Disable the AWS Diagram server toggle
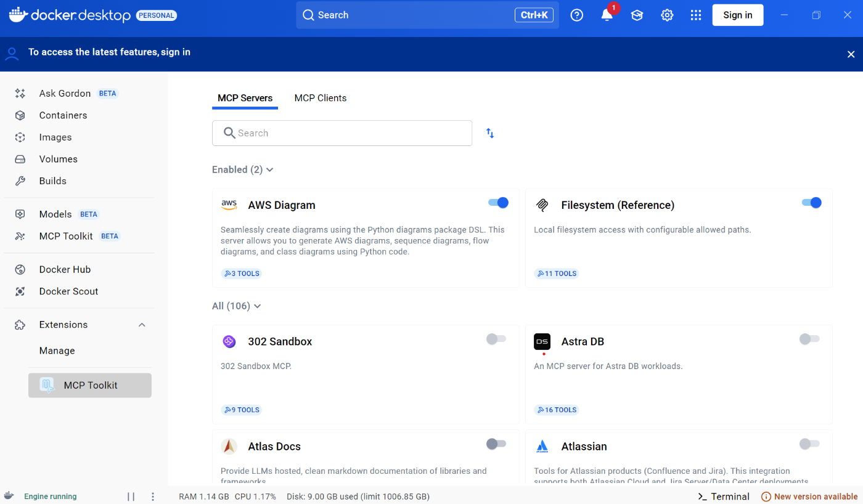Viewport: 863px width, 504px height. pos(498,203)
